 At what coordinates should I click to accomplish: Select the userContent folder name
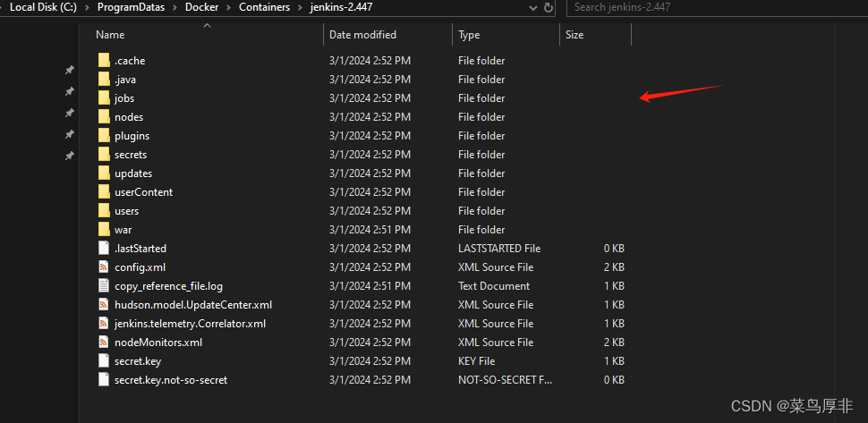click(x=143, y=192)
